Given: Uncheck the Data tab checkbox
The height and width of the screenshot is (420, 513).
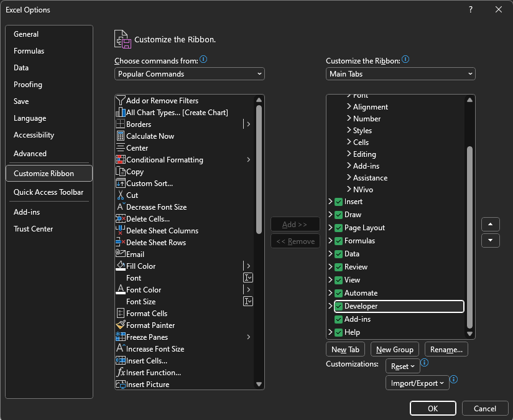Looking at the screenshot, I should (x=339, y=254).
